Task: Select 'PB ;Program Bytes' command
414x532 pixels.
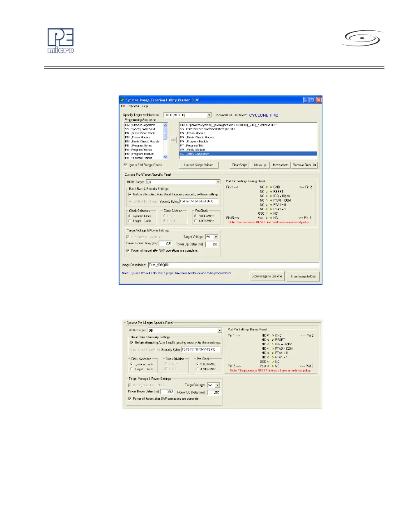Action: [144, 146]
